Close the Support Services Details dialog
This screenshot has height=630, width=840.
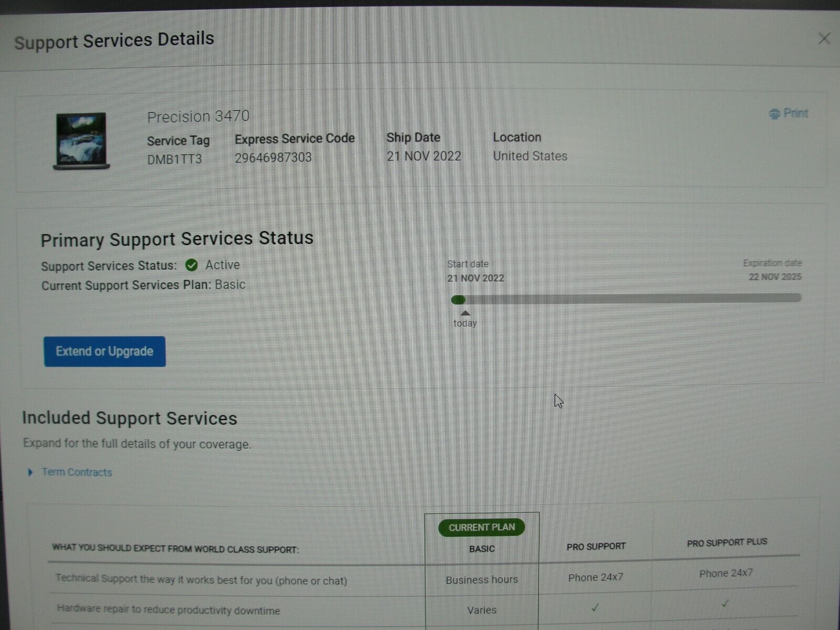tap(824, 38)
